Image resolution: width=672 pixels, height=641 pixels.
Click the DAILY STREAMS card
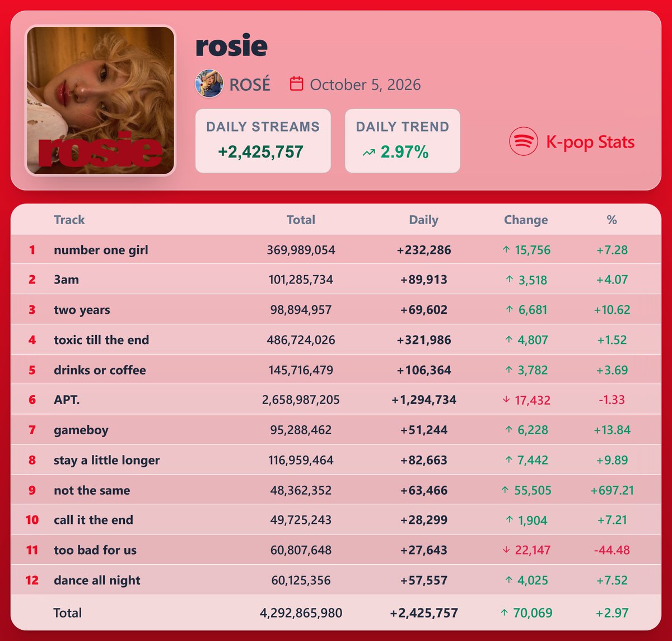tap(263, 141)
